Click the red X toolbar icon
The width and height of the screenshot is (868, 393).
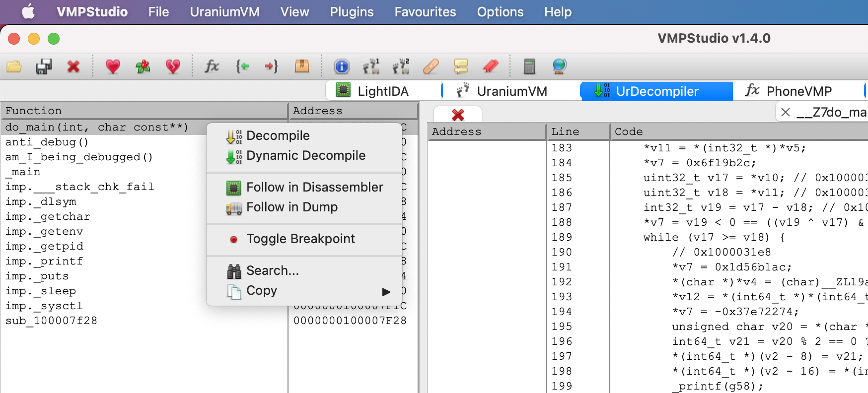(73, 66)
